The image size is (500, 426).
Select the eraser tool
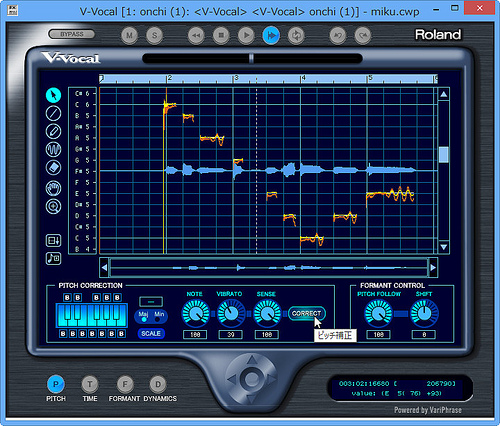click(53, 167)
